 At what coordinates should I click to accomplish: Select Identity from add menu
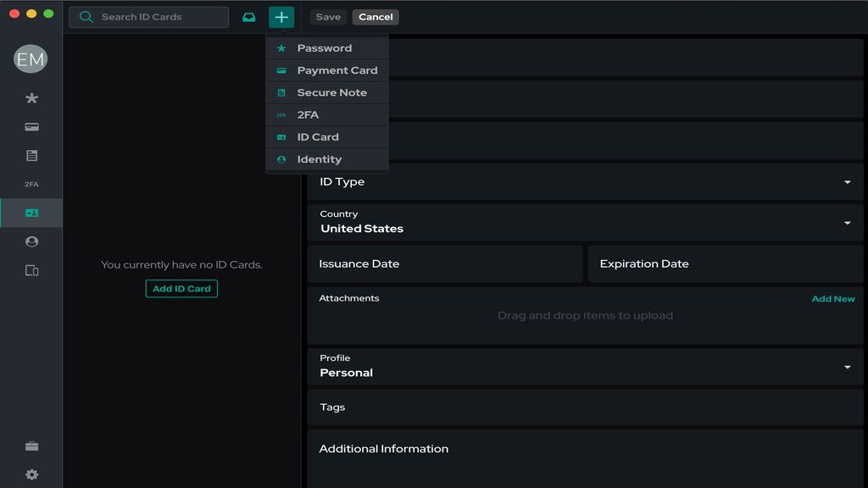(x=319, y=159)
